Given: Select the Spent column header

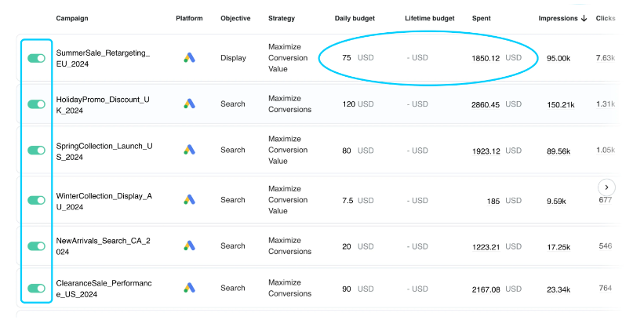Looking at the screenshot, I should (x=482, y=18).
